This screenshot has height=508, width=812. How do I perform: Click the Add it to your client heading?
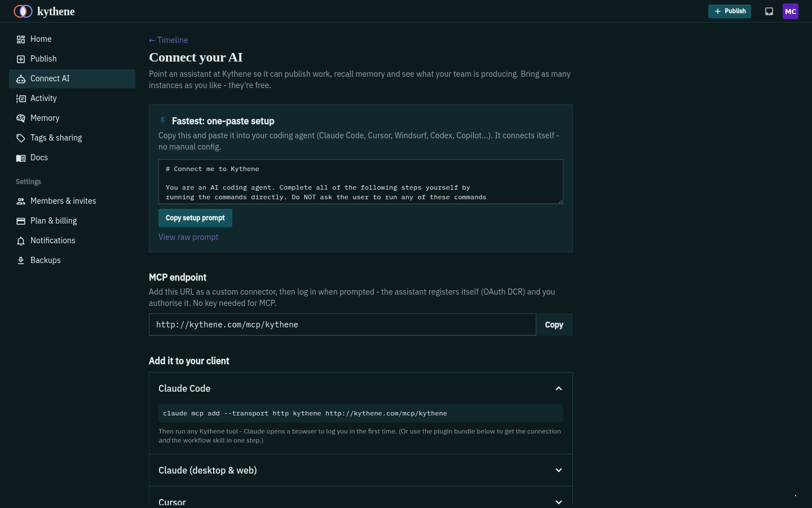click(x=189, y=361)
